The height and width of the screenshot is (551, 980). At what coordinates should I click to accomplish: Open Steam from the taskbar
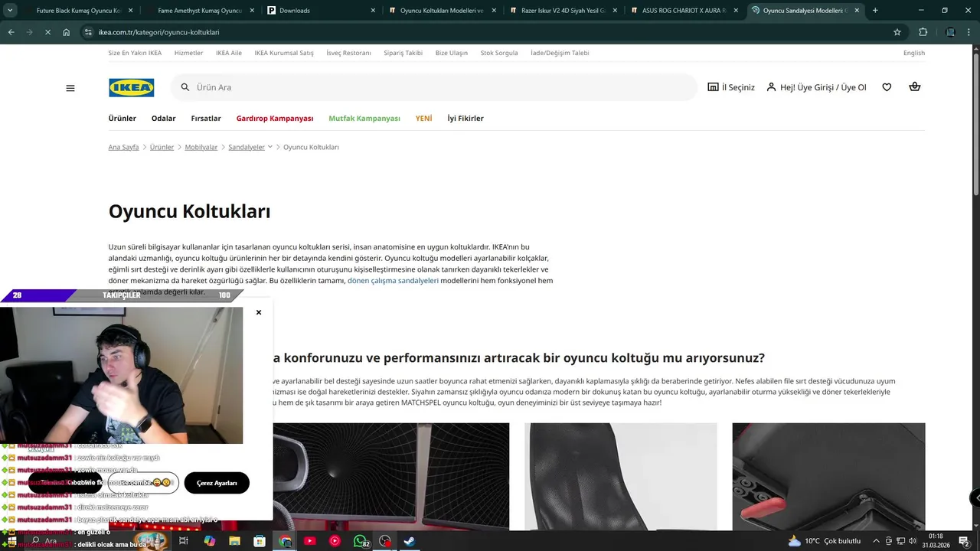410,541
